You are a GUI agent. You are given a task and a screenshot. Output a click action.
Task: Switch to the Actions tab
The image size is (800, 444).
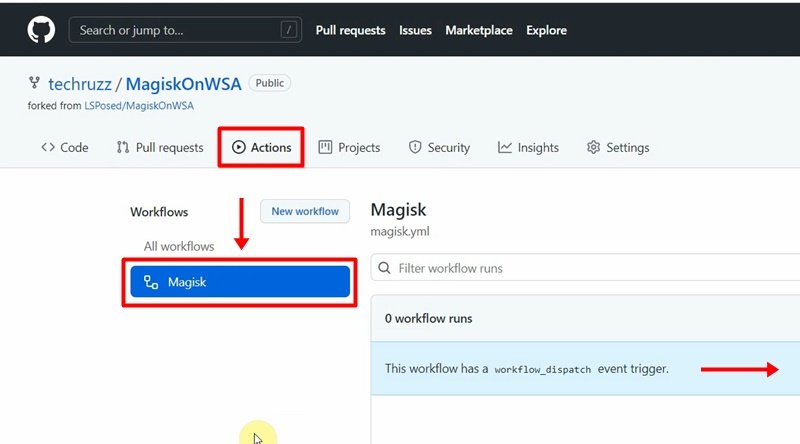pos(261,147)
